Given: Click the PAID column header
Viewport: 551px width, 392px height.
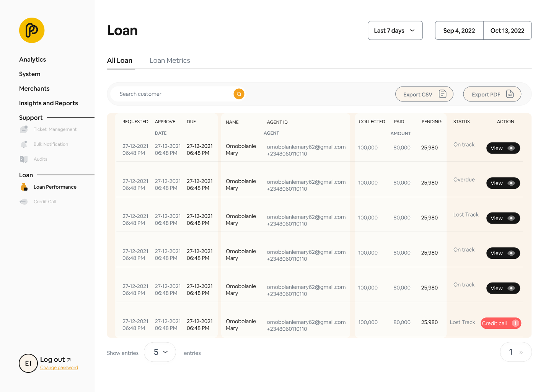Looking at the screenshot, I should tap(399, 122).
